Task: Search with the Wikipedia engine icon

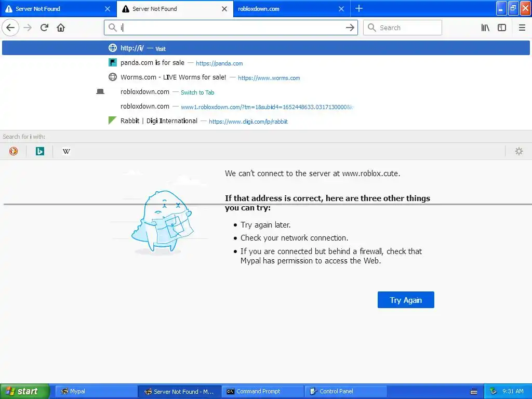Action: (x=66, y=151)
